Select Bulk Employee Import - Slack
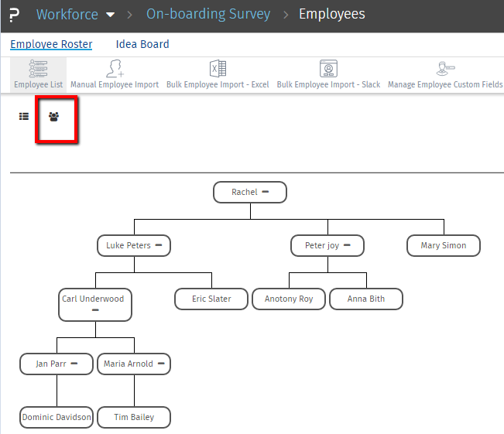This screenshot has height=434, width=504. (x=328, y=75)
